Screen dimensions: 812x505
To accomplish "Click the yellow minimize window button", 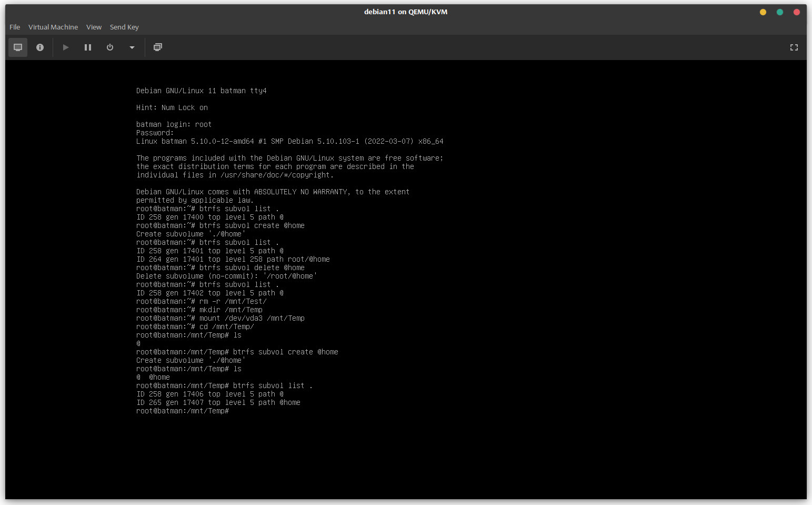I will (763, 12).
